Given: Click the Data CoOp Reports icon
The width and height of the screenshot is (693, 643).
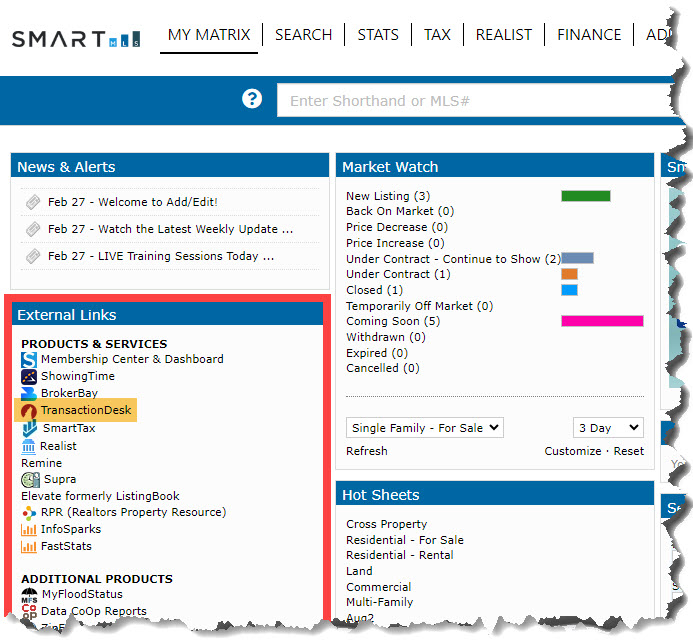Looking at the screenshot, I should click(x=29, y=612).
